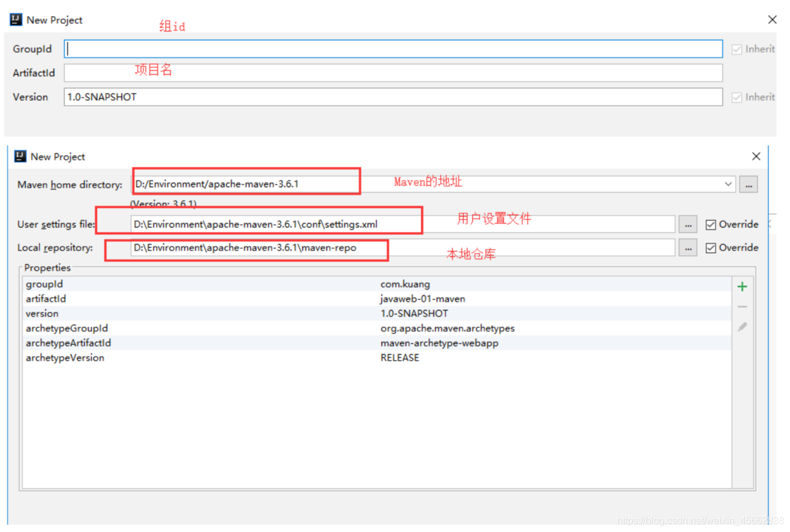Viewport: 790px width, 532px height.
Task: Click the User settings file path field
Action: pyautogui.click(x=402, y=224)
